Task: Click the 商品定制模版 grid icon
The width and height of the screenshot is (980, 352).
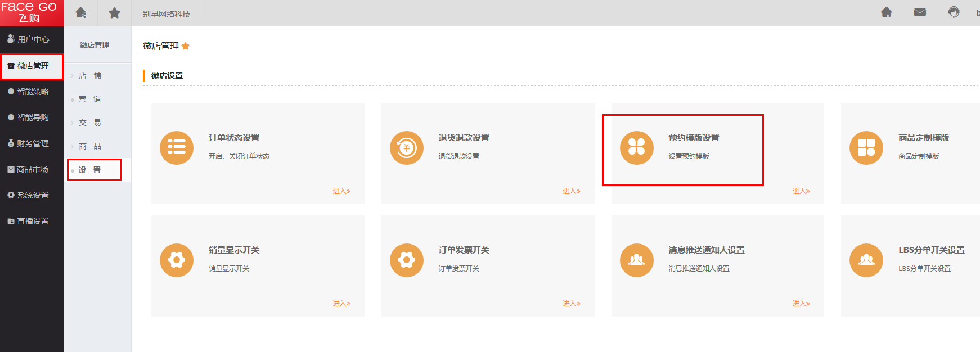Action: click(x=866, y=148)
